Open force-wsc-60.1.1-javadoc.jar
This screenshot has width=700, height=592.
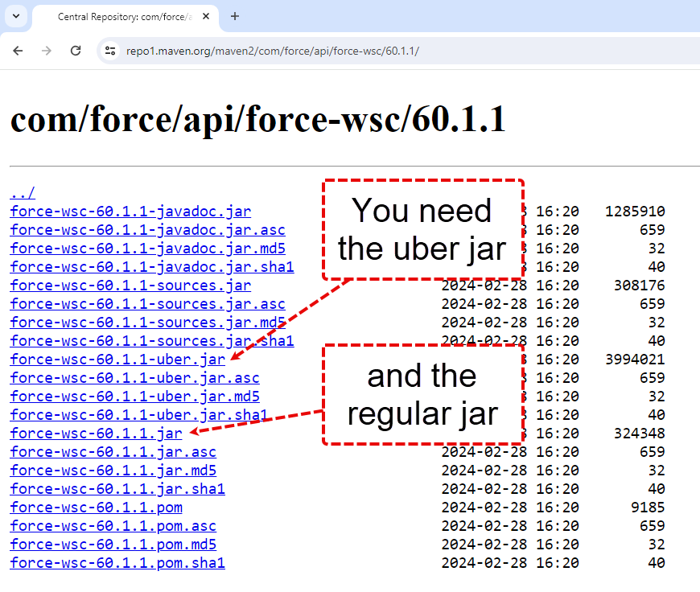(x=129, y=211)
